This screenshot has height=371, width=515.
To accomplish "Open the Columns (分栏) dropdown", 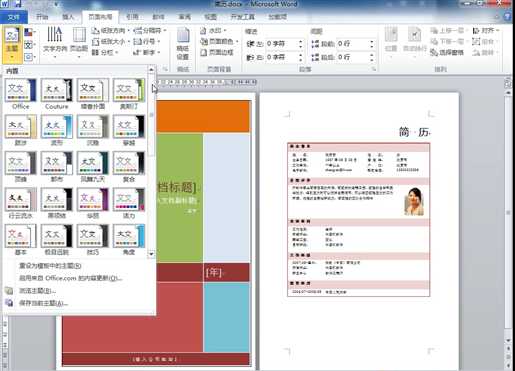I will [105, 52].
